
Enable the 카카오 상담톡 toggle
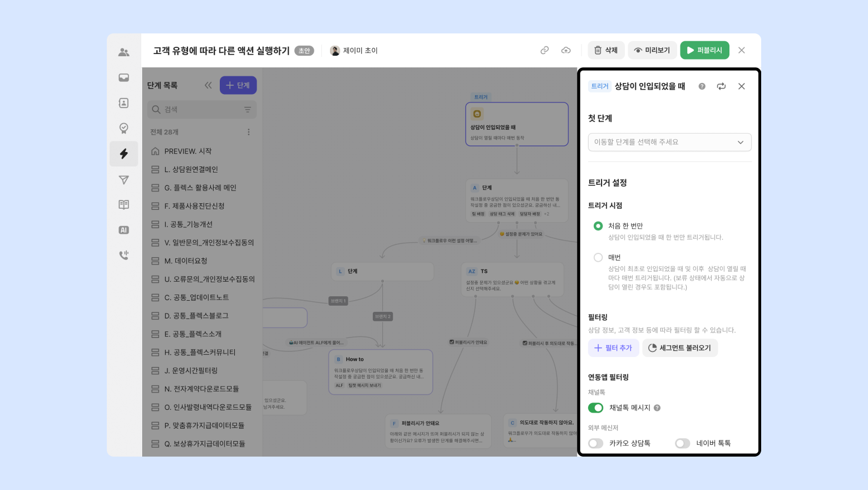tap(596, 443)
